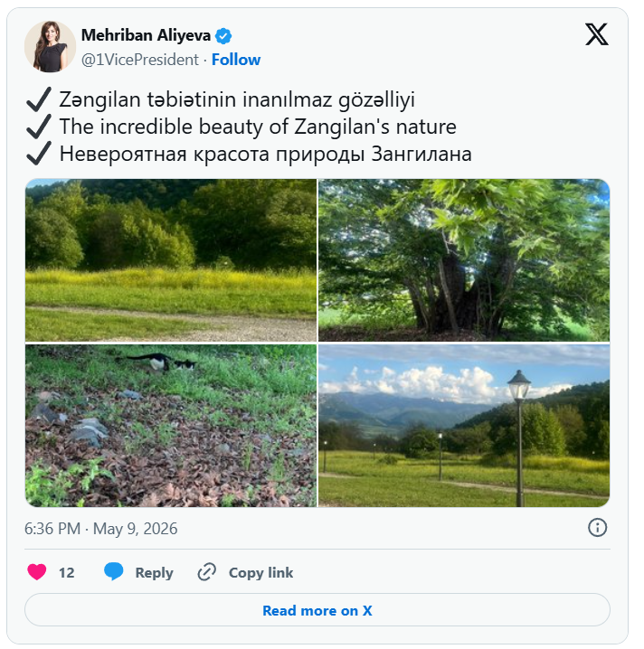644x649 pixels.
Task: Click the copy link chain icon
Action: click(x=206, y=572)
